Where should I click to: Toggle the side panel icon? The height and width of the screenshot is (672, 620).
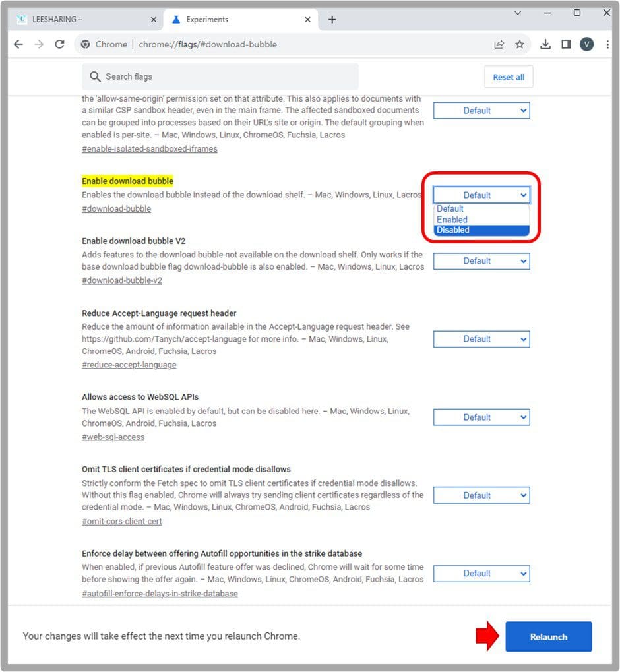point(566,44)
